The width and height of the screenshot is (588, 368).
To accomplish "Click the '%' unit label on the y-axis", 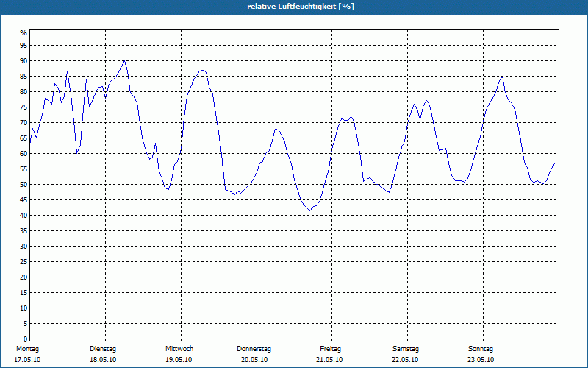I will (24, 33).
